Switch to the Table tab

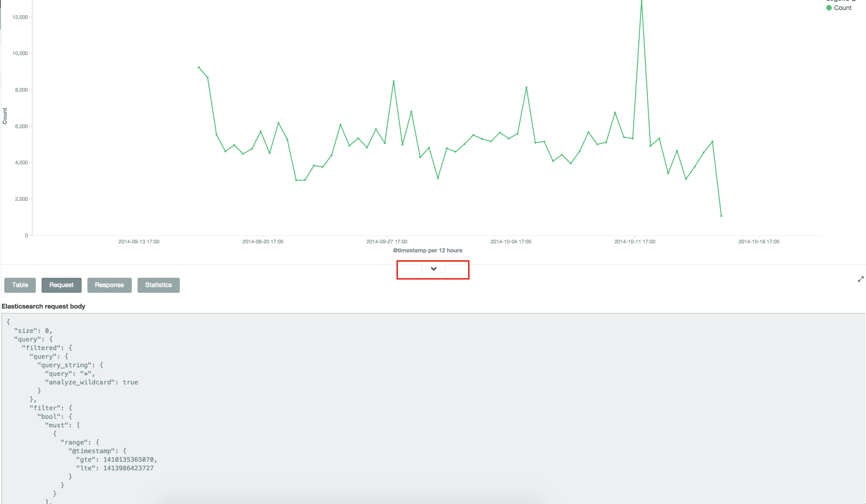tap(20, 285)
